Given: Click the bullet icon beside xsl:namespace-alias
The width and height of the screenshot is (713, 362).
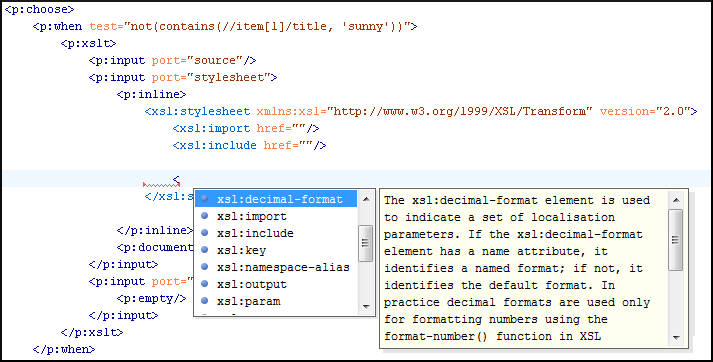Looking at the screenshot, I should tap(205, 266).
